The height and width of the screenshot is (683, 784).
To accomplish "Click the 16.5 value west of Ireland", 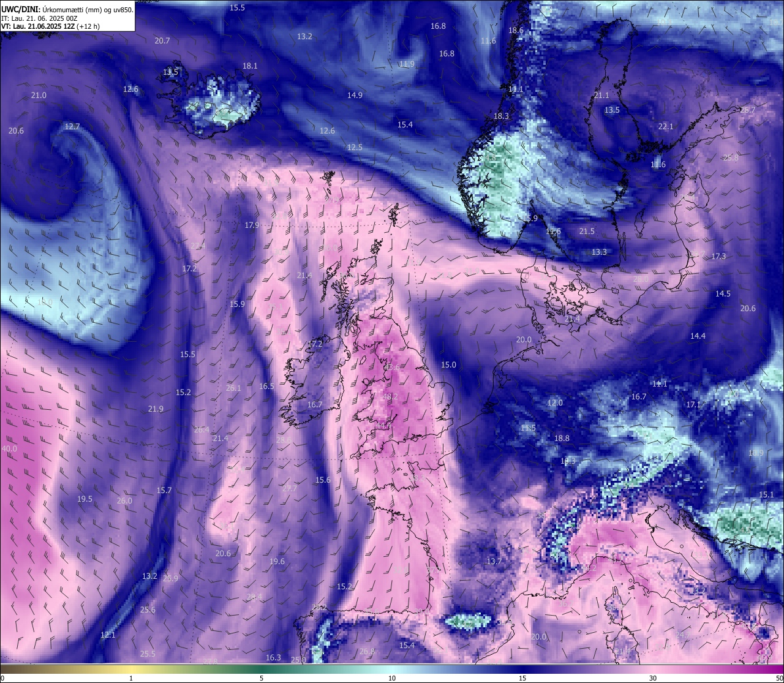I will tap(266, 386).
